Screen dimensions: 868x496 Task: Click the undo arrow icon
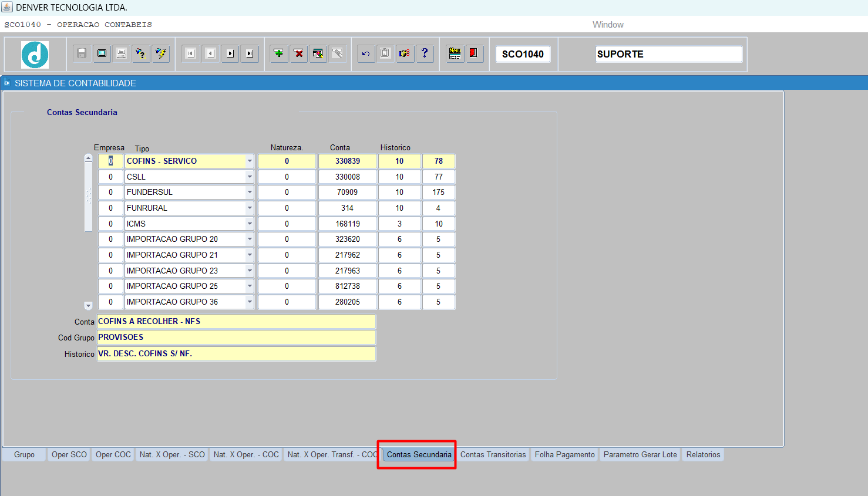click(366, 53)
